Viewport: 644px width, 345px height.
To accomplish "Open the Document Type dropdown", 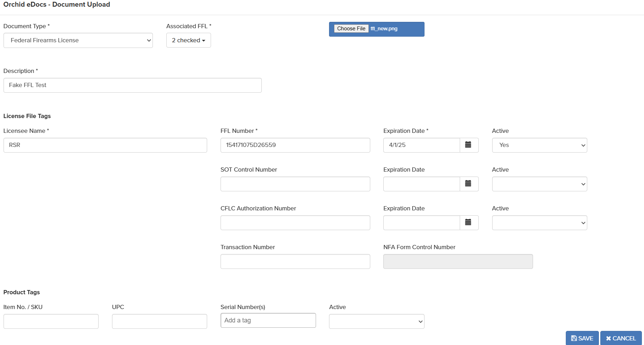I will pyautogui.click(x=78, y=41).
